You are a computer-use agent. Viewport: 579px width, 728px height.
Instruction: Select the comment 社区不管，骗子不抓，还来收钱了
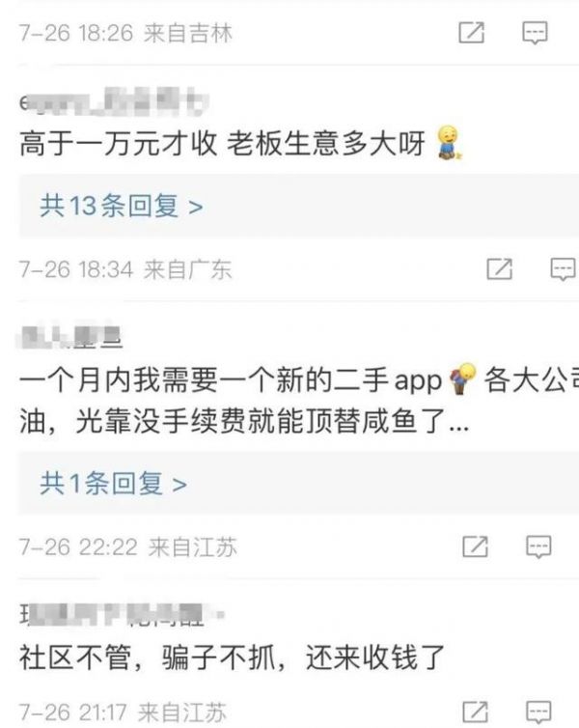(x=232, y=657)
